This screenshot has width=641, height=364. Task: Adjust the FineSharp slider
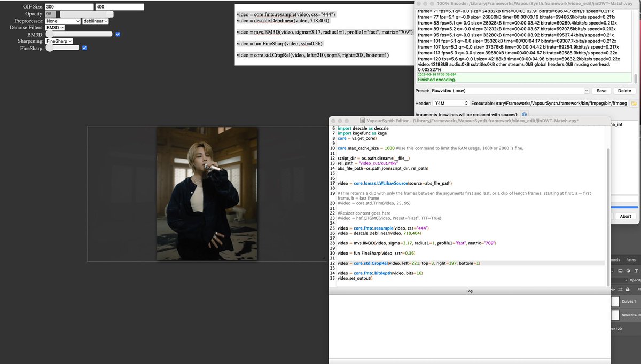(62, 48)
